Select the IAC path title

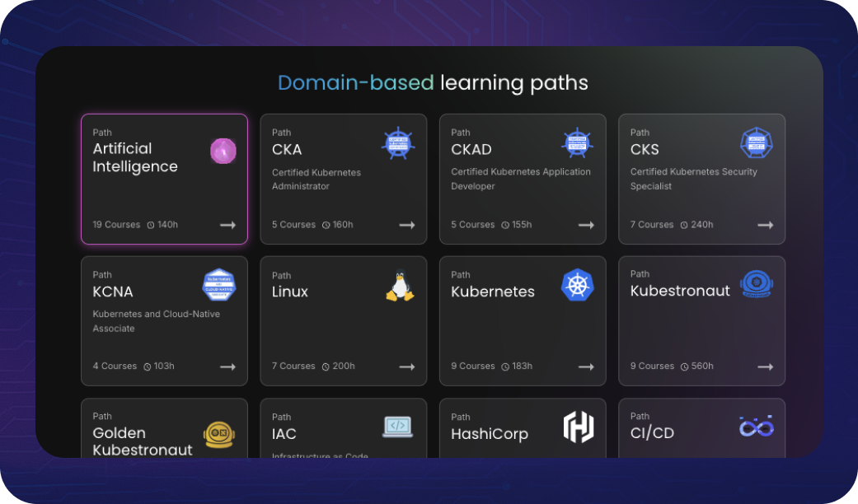click(284, 433)
